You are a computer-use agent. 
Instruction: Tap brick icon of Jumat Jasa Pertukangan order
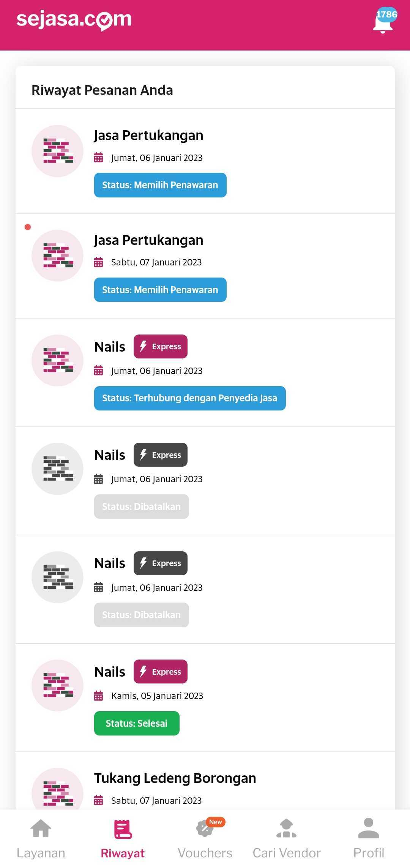click(58, 151)
